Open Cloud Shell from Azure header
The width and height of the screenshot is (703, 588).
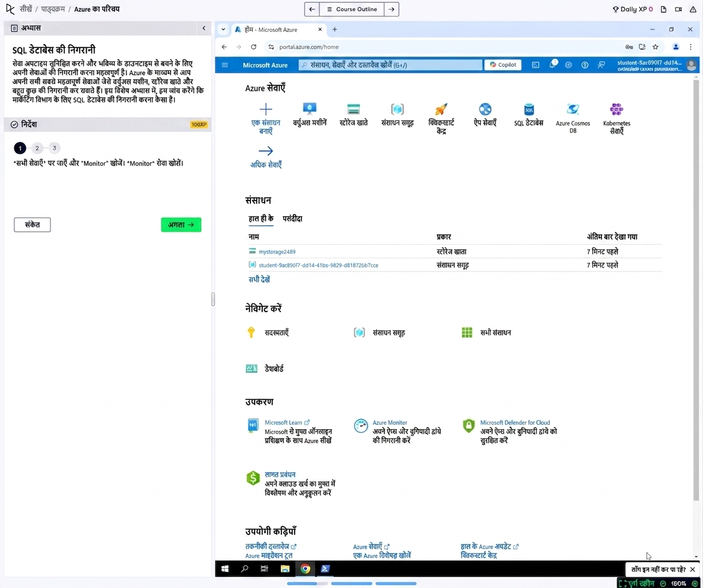point(536,65)
